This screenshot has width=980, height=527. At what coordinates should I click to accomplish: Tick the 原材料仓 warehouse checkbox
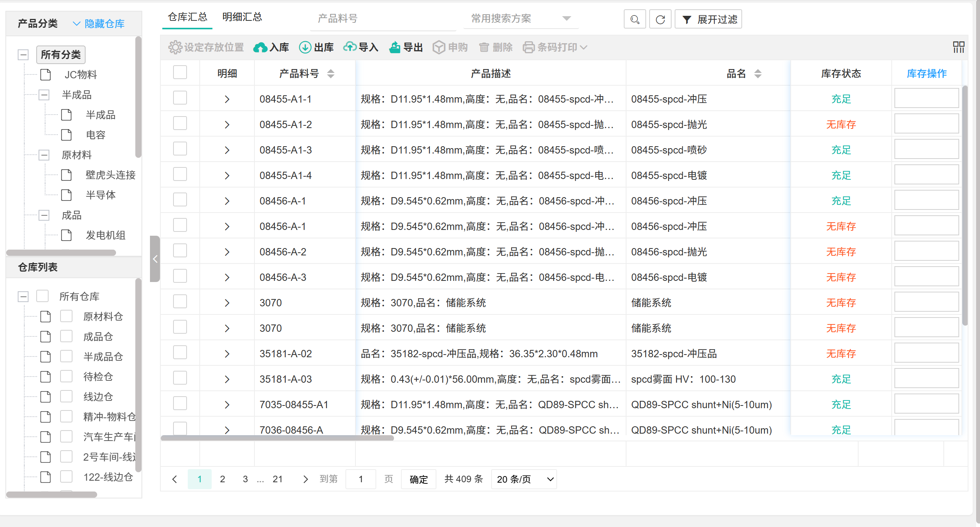click(x=66, y=316)
